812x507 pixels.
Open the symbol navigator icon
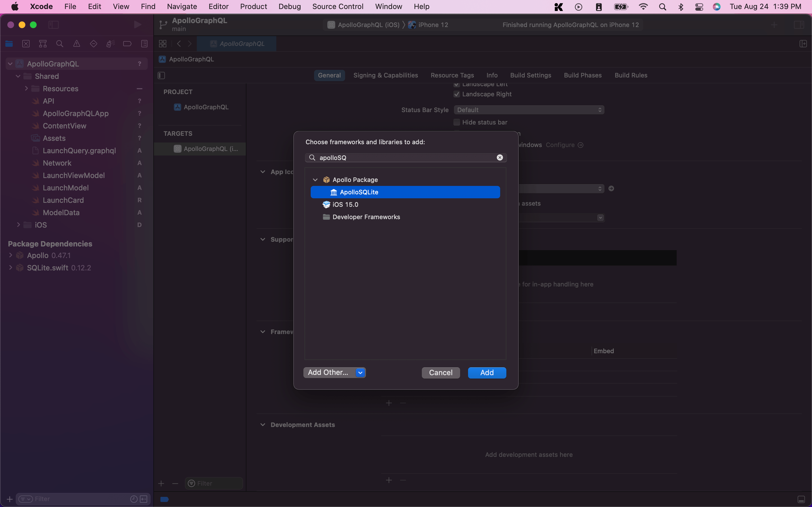[43, 44]
